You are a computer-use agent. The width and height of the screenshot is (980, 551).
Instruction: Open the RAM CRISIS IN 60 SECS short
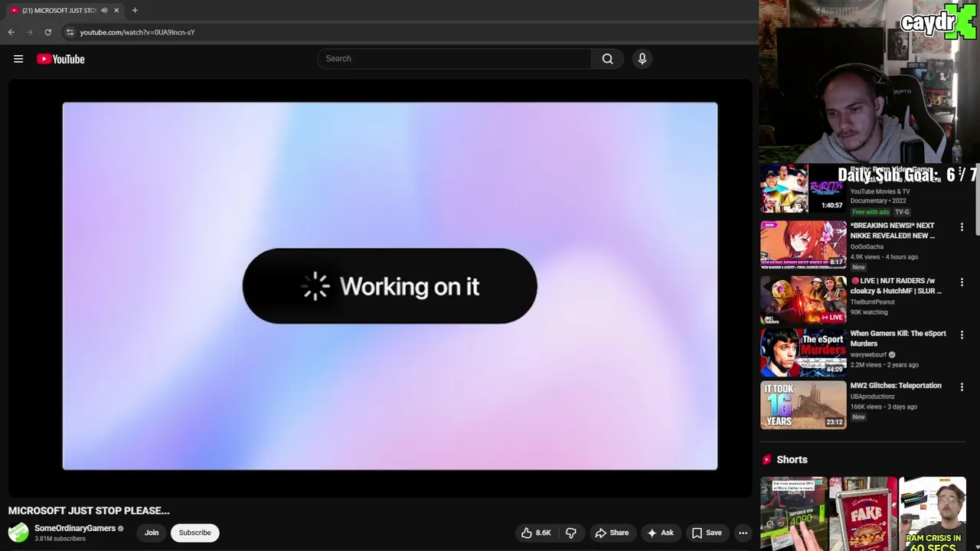(933, 514)
